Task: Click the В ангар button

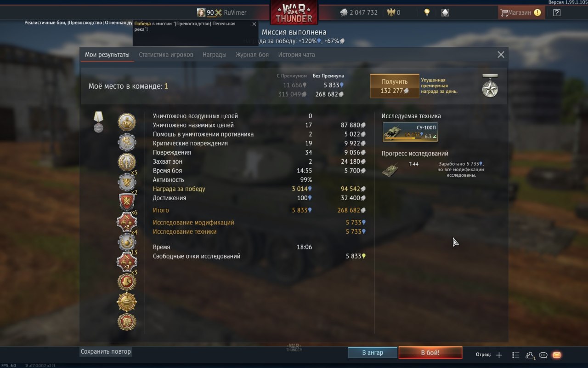Action: (x=373, y=352)
